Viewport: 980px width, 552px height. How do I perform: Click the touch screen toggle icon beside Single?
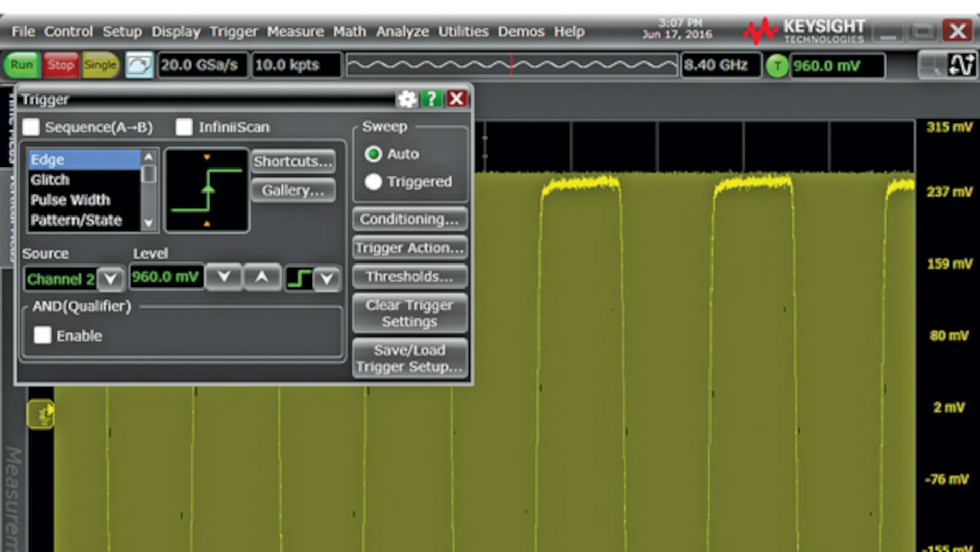[x=139, y=64]
